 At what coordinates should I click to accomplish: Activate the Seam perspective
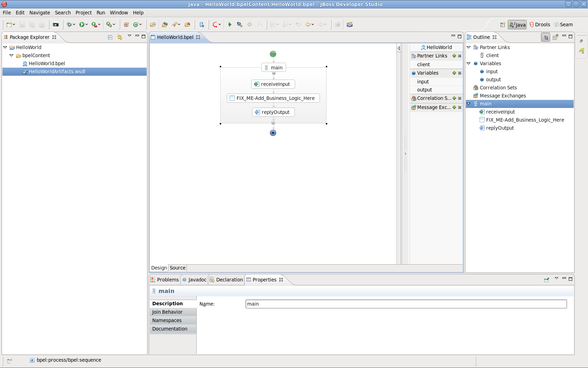pyautogui.click(x=563, y=25)
